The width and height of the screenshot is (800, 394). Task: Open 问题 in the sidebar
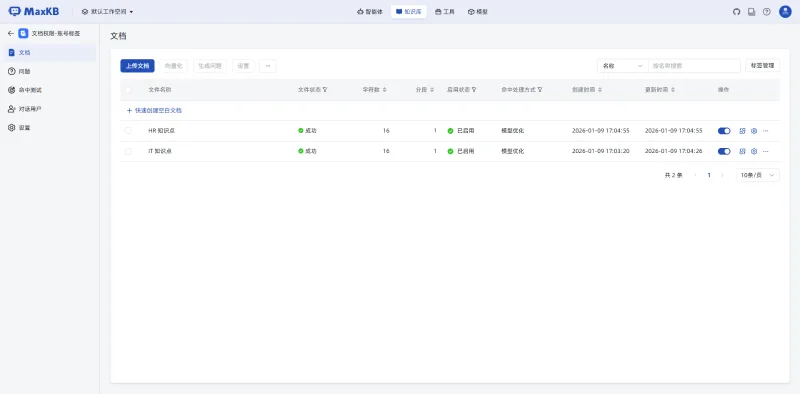pos(50,71)
